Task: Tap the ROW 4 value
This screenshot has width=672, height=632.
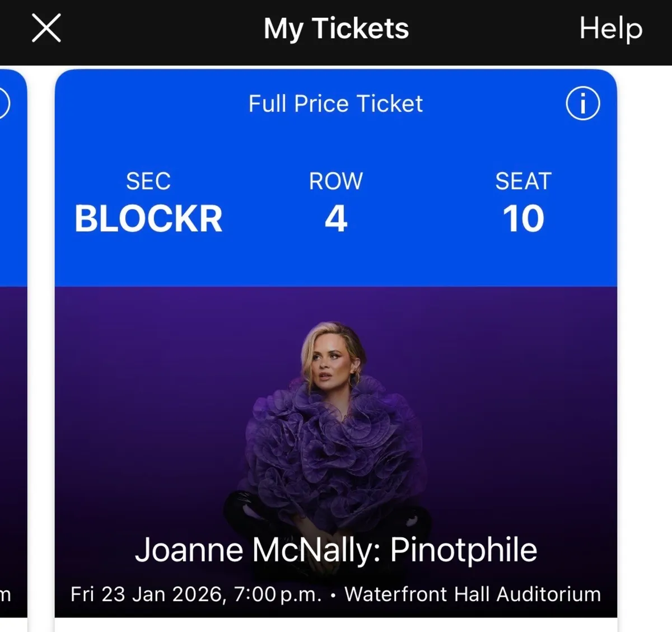Action: coord(336,218)
